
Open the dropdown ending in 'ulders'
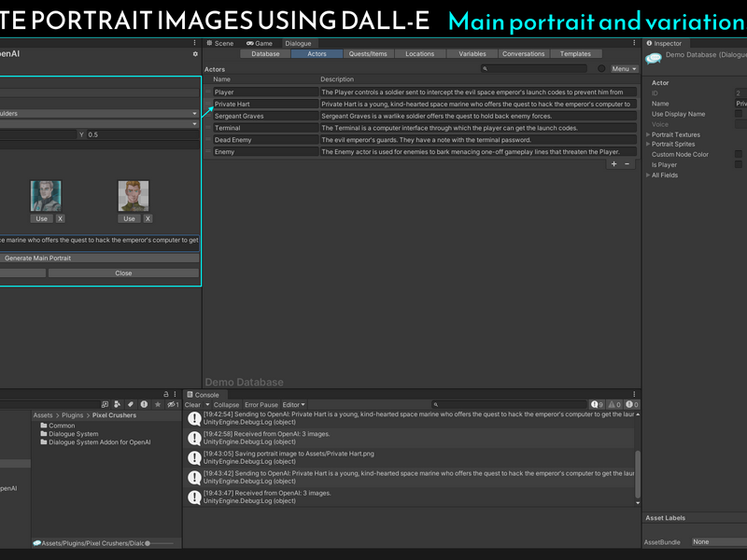pos(99,113)
